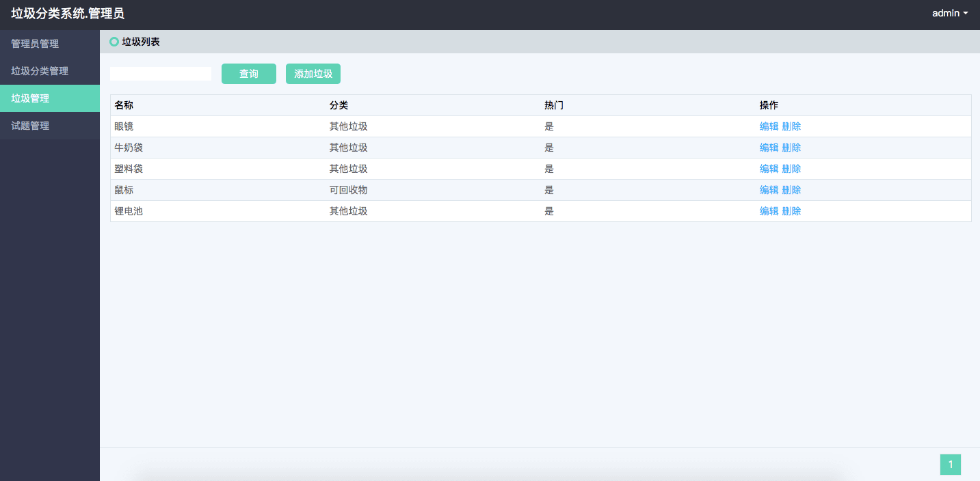Delete the 塑料袋 row

791,169
